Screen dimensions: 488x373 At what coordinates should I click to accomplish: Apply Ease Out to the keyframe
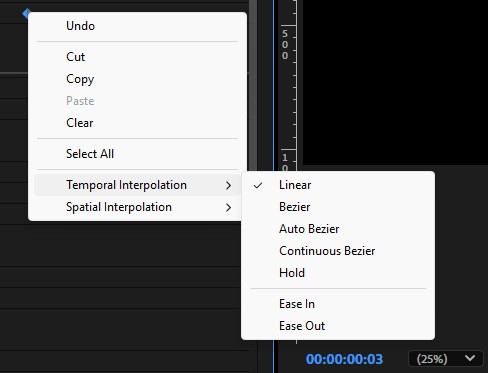[x=338, y=326]
